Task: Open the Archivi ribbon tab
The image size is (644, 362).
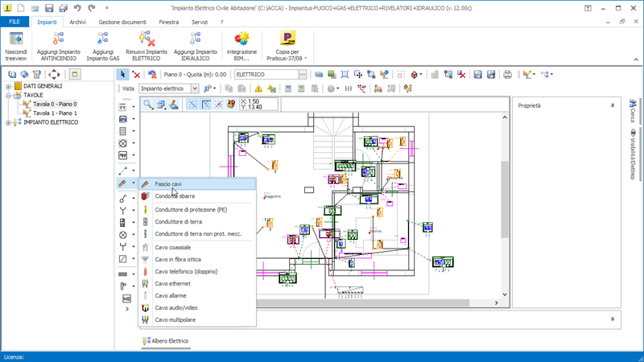Action: (x=77, y=23)
